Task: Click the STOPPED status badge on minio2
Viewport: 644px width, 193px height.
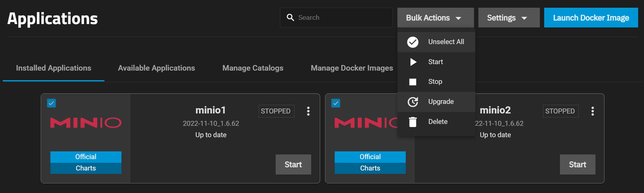Action: coord(561,111)
